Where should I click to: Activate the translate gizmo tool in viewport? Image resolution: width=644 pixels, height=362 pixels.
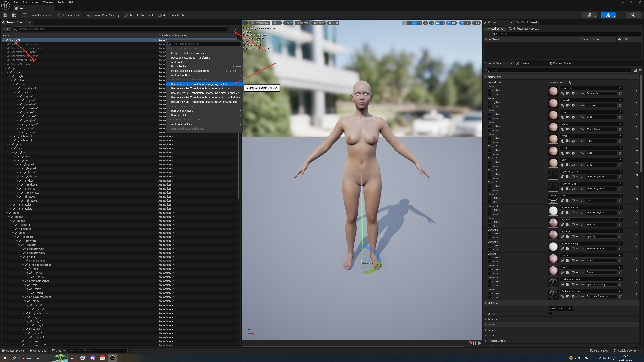[x=410, y=23]
